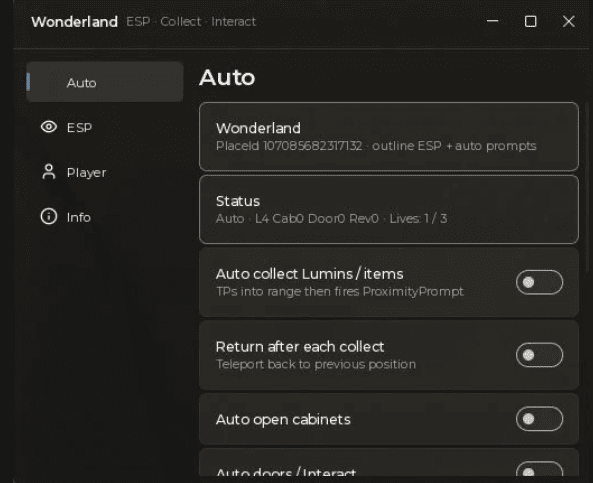This screenshot has height=483, width=593.
Task: Click the Wonderland PlaceId info card
Action: [x=389, y=137]
